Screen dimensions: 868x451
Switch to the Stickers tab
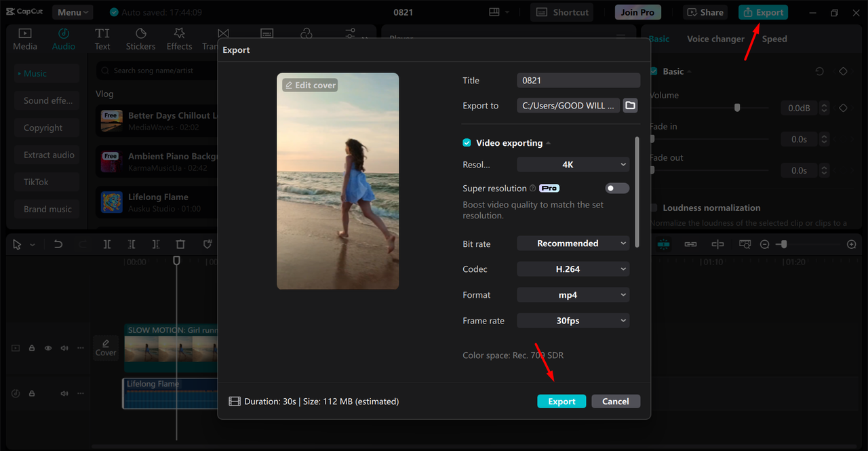pyautogui.click(x=140, y=39)
